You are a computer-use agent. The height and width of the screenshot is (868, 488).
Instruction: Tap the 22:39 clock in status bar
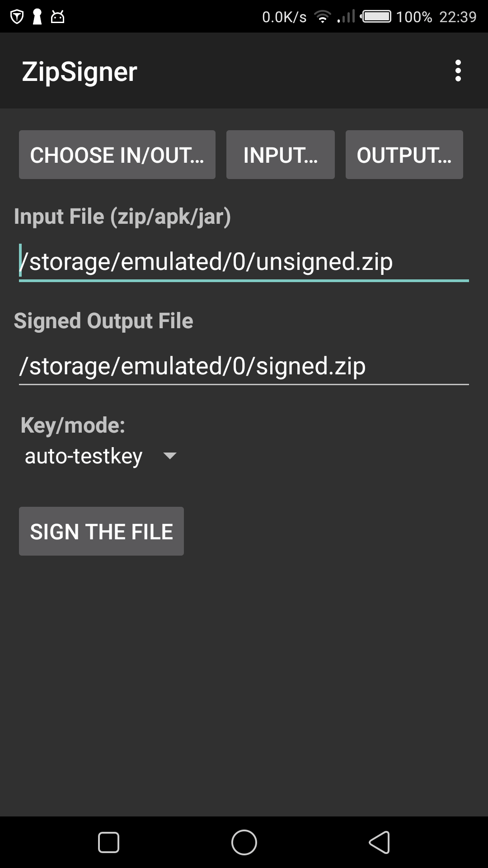click(457, 17)
